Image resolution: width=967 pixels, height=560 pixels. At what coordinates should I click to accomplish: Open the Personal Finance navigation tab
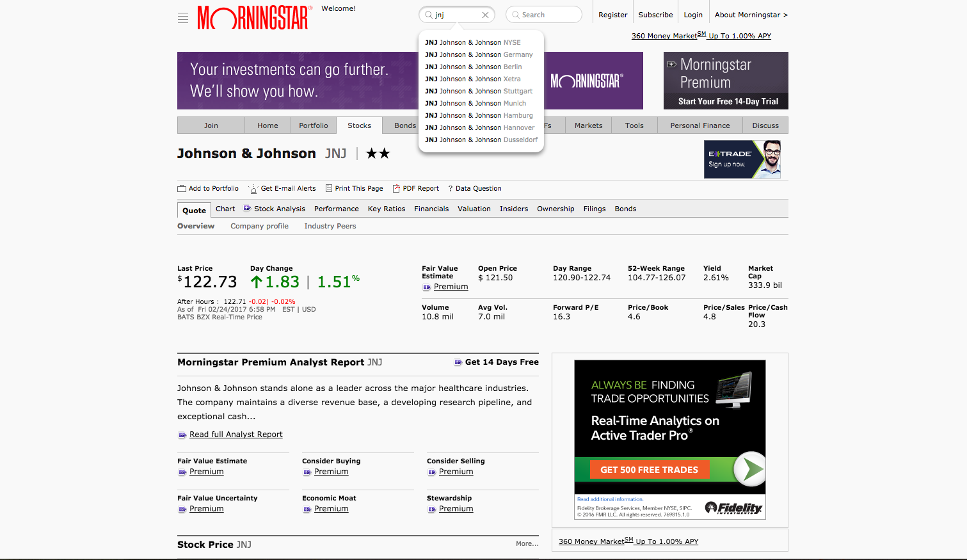coord(700,125)
